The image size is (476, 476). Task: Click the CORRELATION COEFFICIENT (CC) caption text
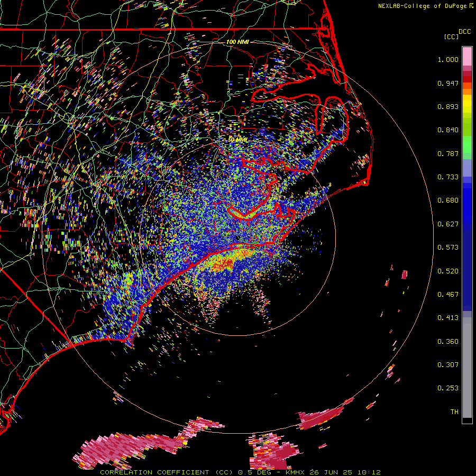tap(167, 472)
